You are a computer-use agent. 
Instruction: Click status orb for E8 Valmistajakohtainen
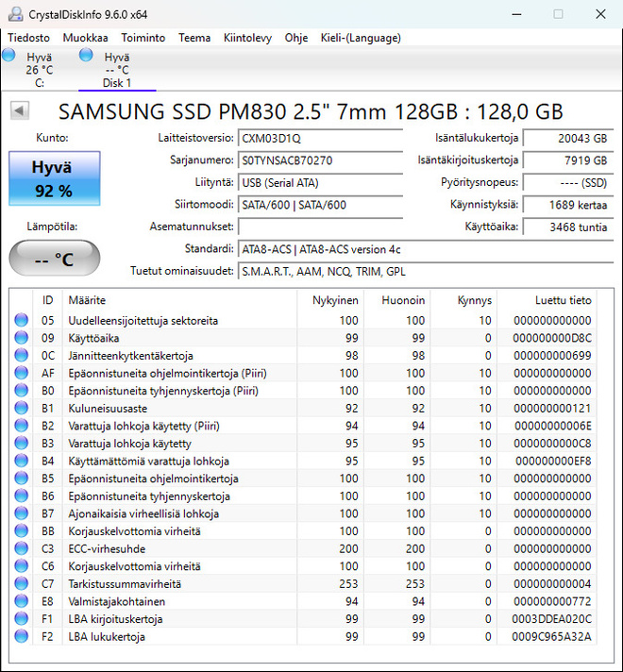(x=21, y=601)
